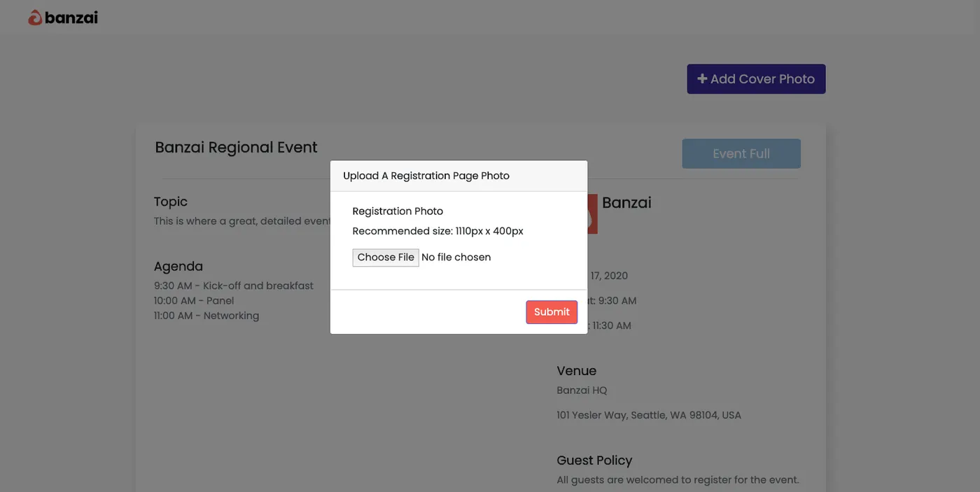
Task: Click the 'Registration Photo' label
Action: point(398,211)
